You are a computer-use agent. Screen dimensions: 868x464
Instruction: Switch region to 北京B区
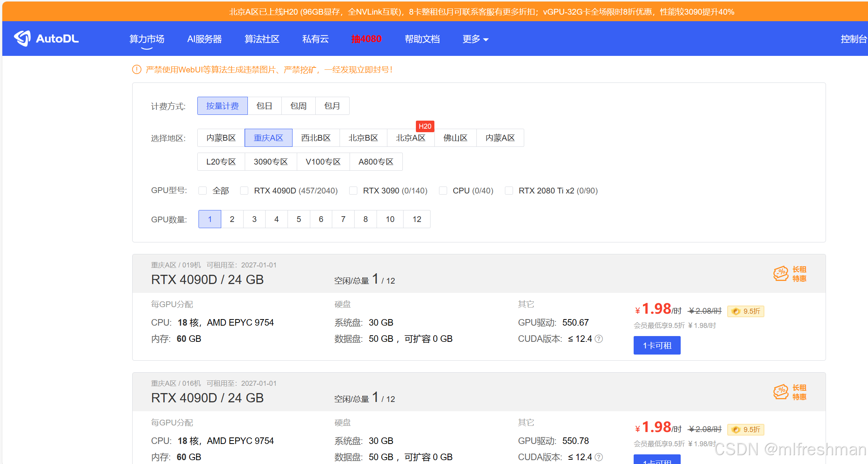point(363,138)
